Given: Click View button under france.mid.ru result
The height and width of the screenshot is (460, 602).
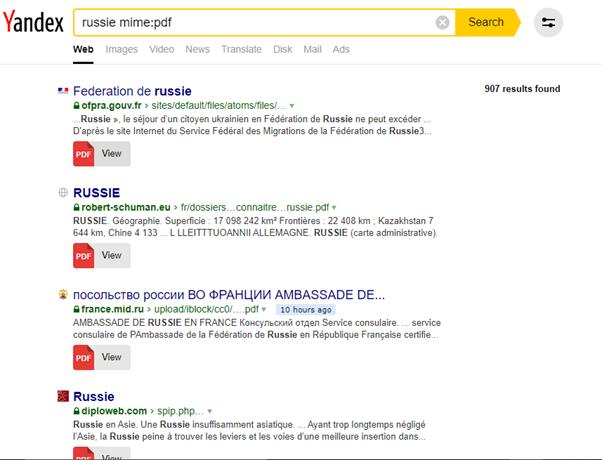Looking at the screenshot, I should tap(112, 357).
